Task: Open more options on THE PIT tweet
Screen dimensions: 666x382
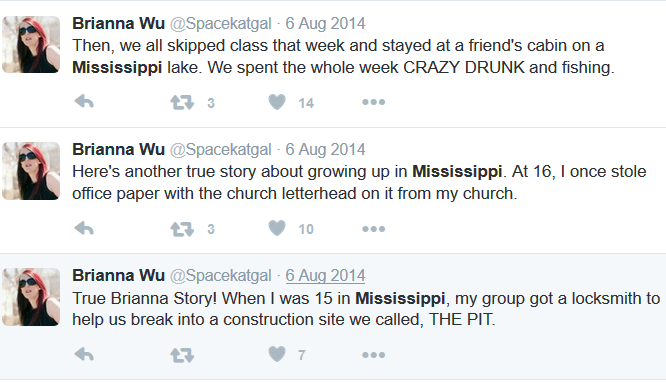Action: (373, 354)
